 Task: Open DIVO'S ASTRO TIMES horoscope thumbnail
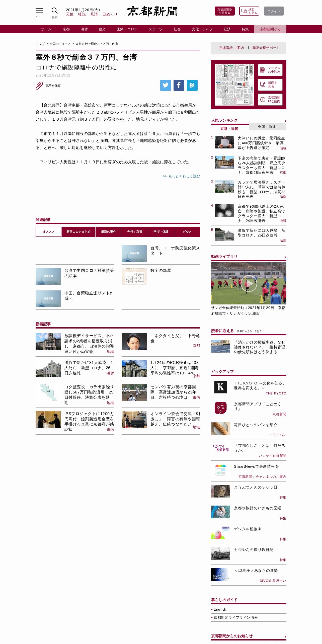[x=221, y=574]
